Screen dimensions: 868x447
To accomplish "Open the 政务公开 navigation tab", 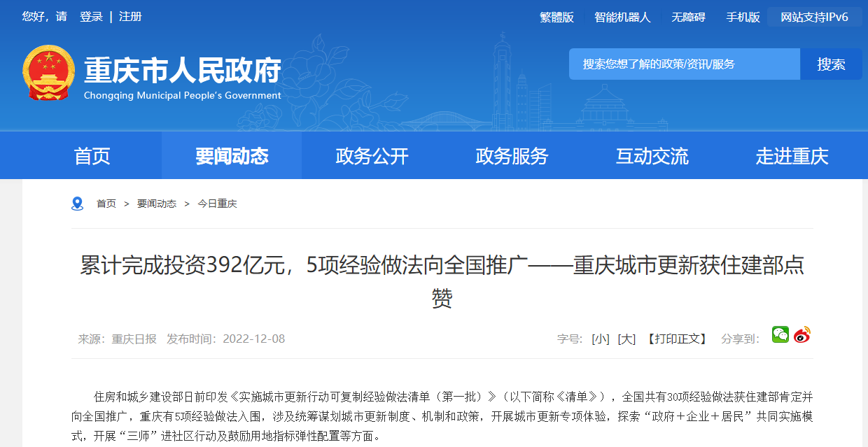I will [x=372, y=156].
